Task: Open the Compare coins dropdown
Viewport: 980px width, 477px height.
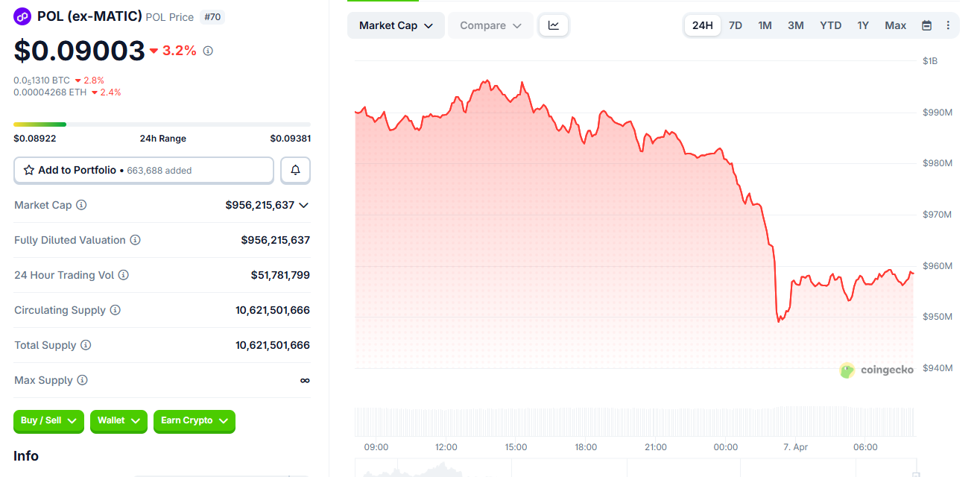Action: tap(490, 25)
